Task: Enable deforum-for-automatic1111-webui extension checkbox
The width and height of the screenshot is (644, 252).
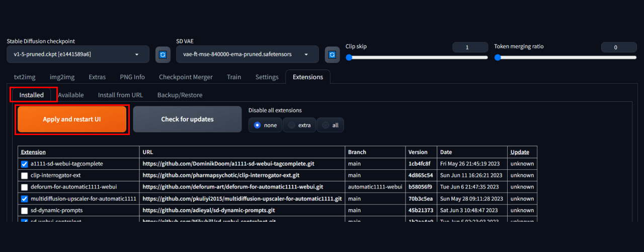Action: click(24, 187)
